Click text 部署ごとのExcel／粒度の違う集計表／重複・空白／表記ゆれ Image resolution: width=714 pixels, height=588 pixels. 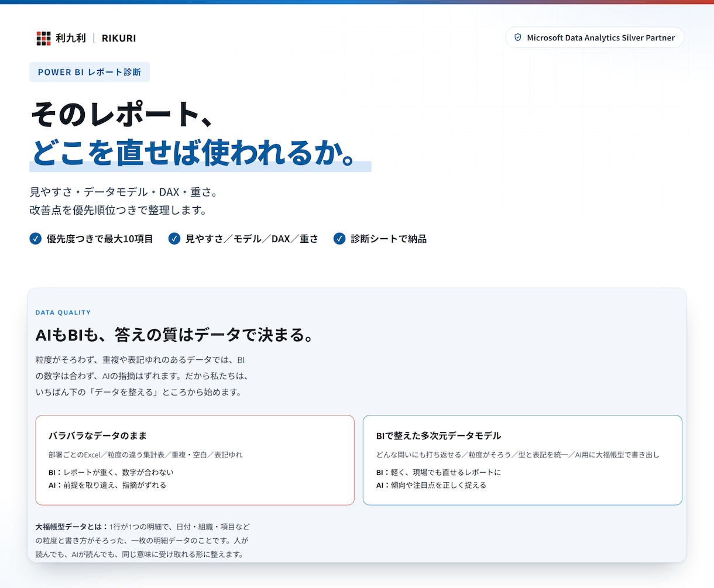[x=146, y=455]
